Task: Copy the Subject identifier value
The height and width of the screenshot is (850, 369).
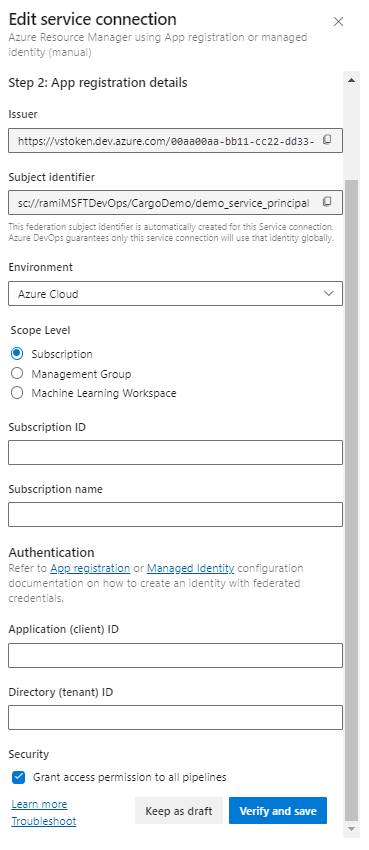Action: click(327, 202)
